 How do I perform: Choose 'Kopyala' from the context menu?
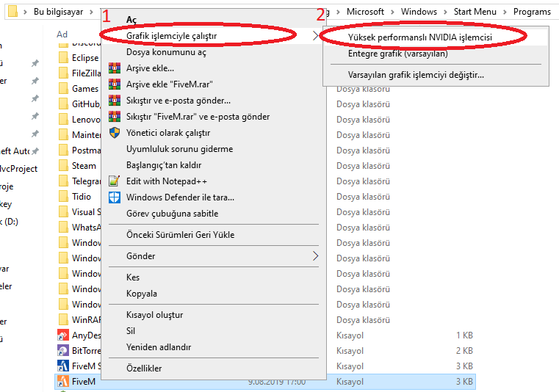coord(142,294)
